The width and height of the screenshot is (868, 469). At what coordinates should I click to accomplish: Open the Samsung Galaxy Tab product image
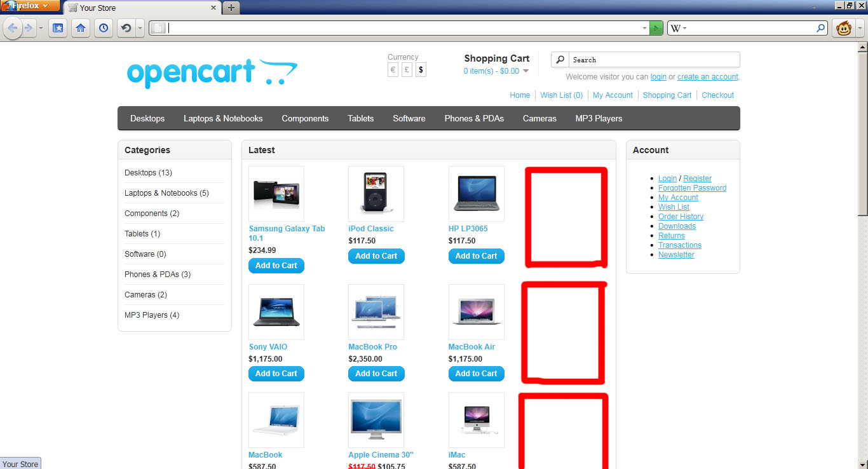[x=276, y=194]
